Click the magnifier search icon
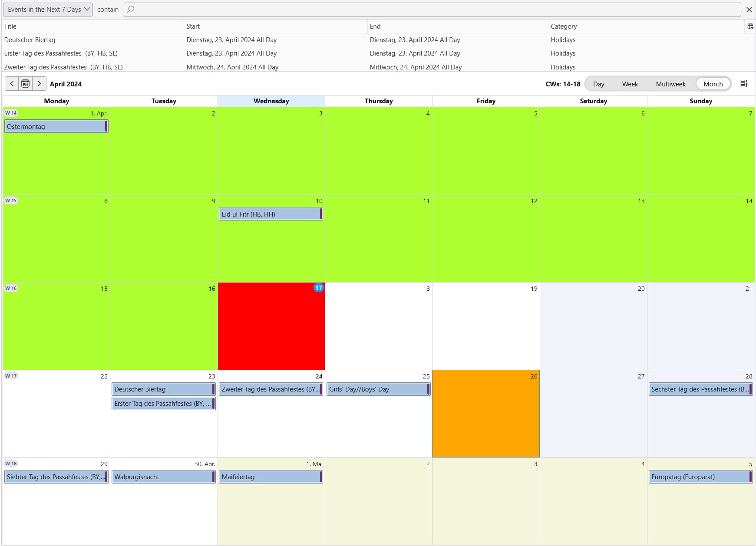 click(x=131, y=10)
